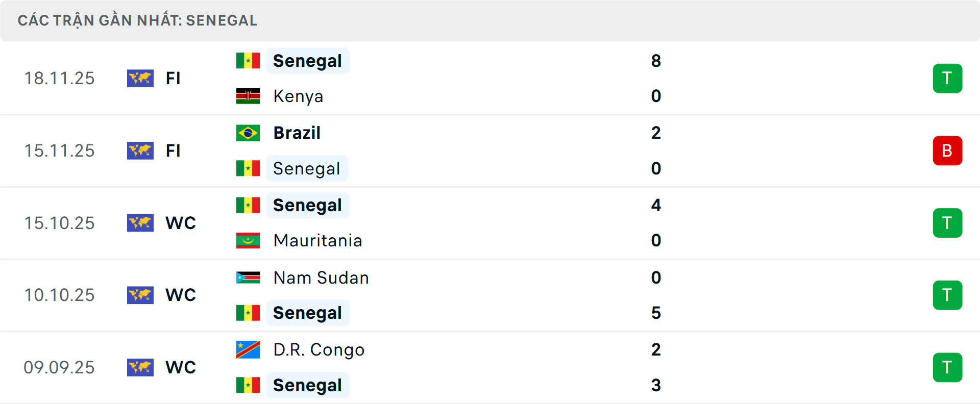The height and width of the screenshot is (404, 980).
Task: Expand the Brazil vs Senegal match row
Action: pos(510,150)
